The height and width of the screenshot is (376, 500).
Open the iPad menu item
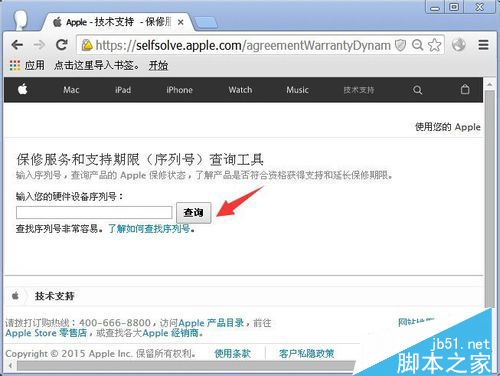coord(123,90)
